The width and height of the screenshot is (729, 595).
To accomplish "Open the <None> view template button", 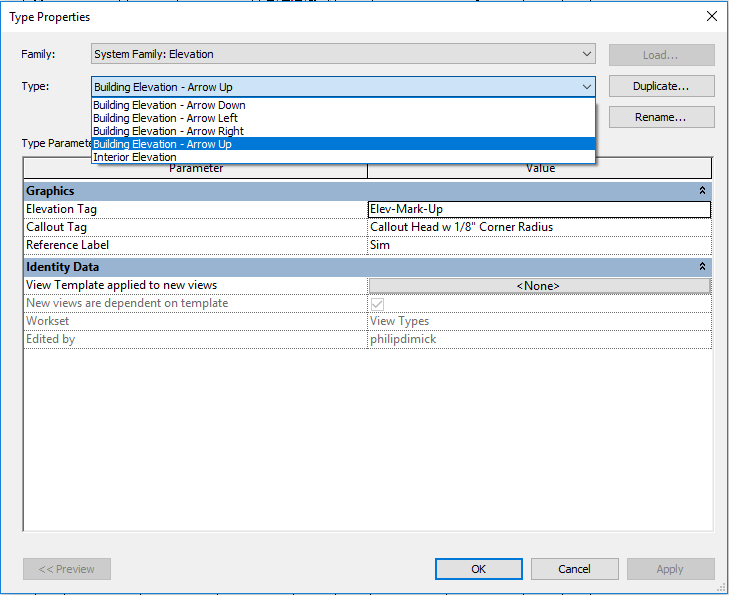I will 539,286.
